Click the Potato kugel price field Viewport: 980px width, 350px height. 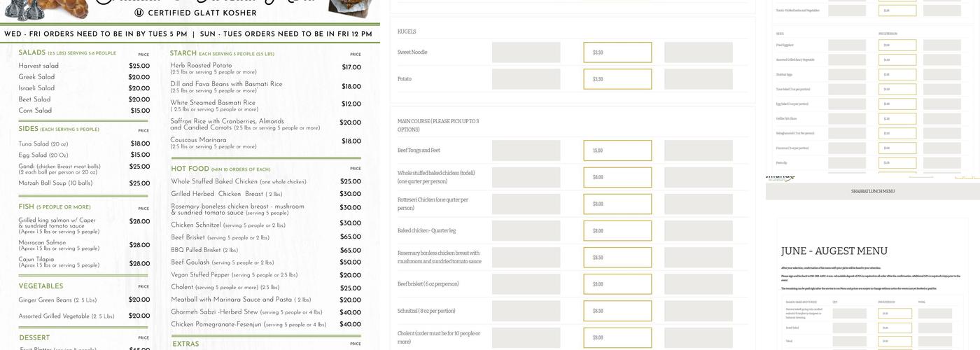point(617,79)
